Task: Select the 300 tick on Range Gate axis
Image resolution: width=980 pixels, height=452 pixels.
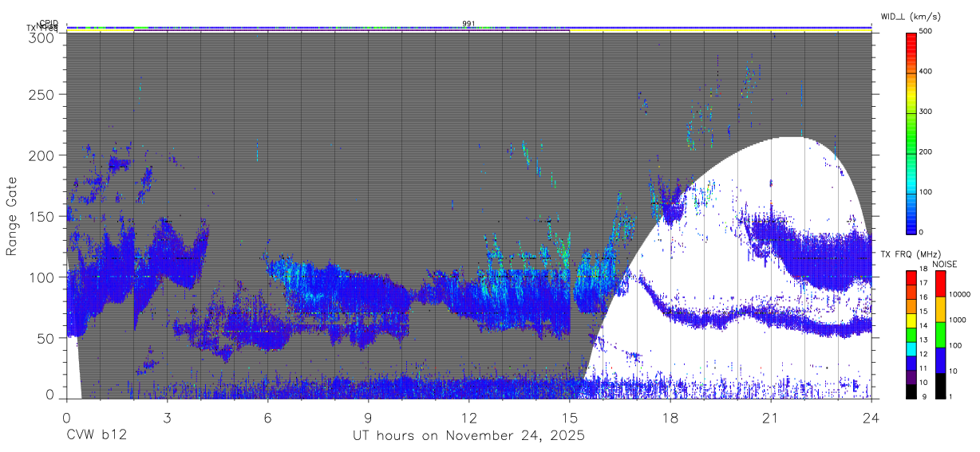Action: pyautogui.click(x=41, y=37)
